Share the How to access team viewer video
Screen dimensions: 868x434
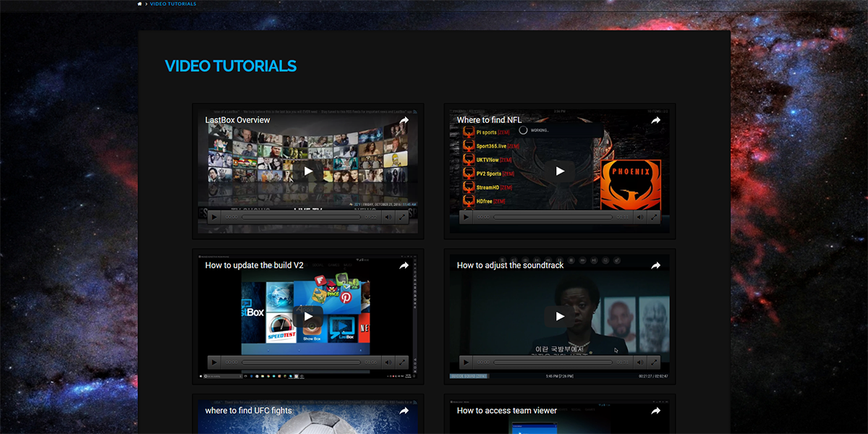(655, 411)
